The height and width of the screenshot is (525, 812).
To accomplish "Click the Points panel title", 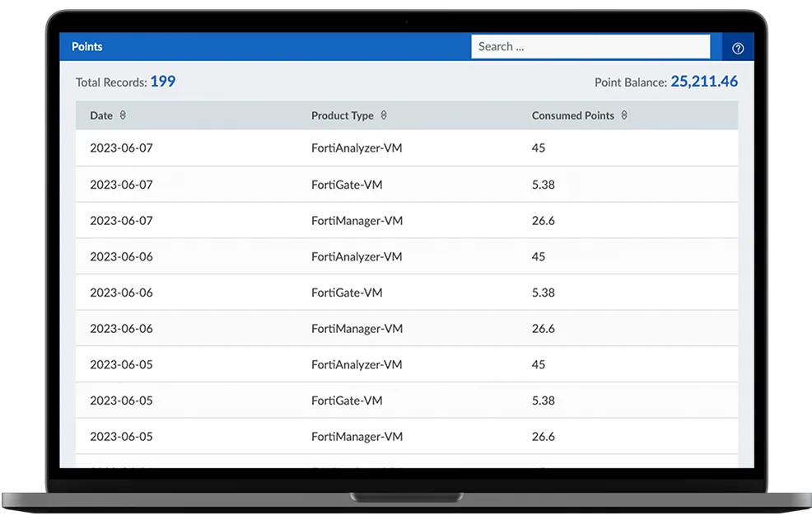I will coord(87,47).
